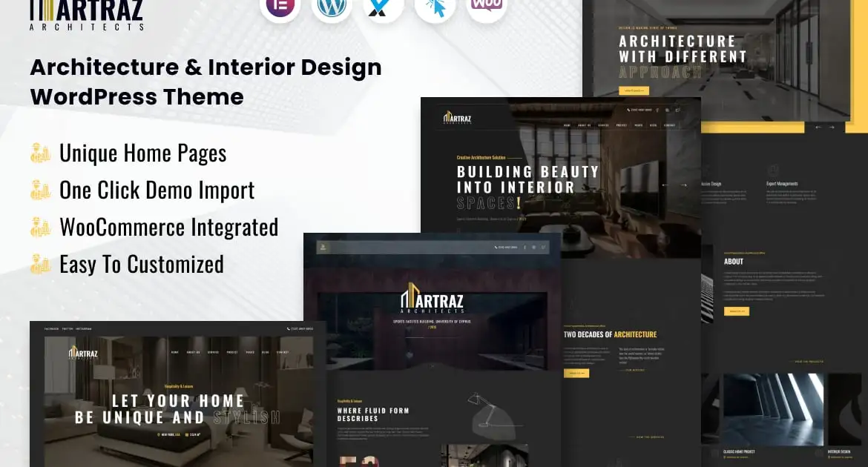Click the phone number in Let Your Home mockup
The width and height of the screenshot is (868, 467).
point(300,328)
